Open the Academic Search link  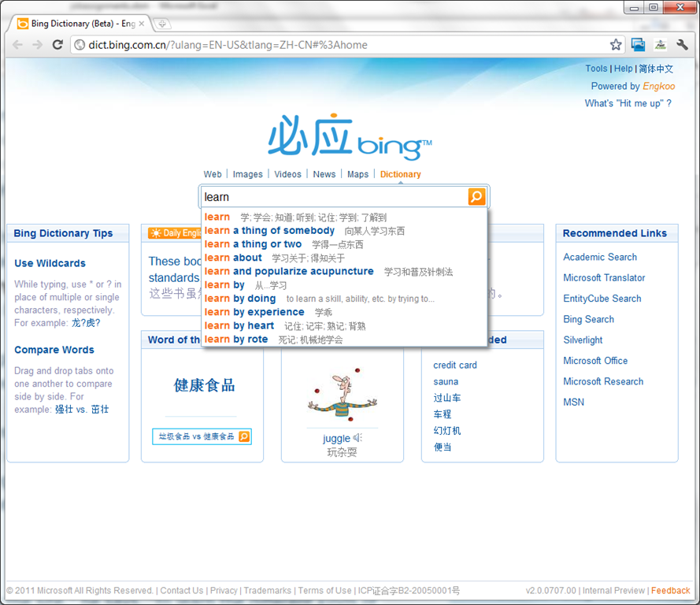point(600,257)
